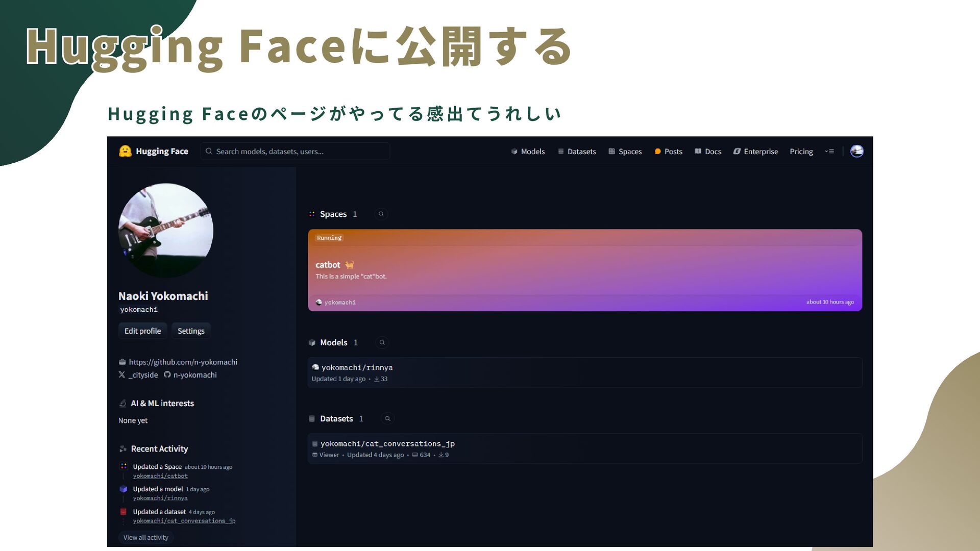This screenshot has width=980, height=551.
Task: Search within Models using magnifier icon
Action: [x=382, y=342]
